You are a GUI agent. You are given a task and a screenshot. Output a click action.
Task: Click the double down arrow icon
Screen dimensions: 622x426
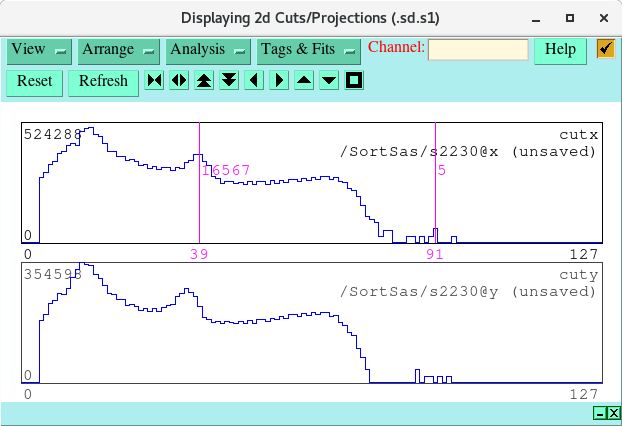click(x=229, y=81)
